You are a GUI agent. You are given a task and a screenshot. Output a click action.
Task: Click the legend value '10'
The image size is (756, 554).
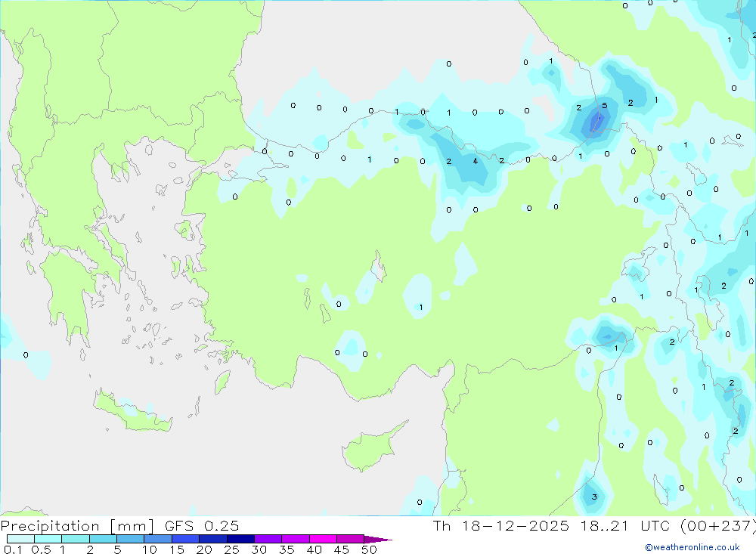149,549
